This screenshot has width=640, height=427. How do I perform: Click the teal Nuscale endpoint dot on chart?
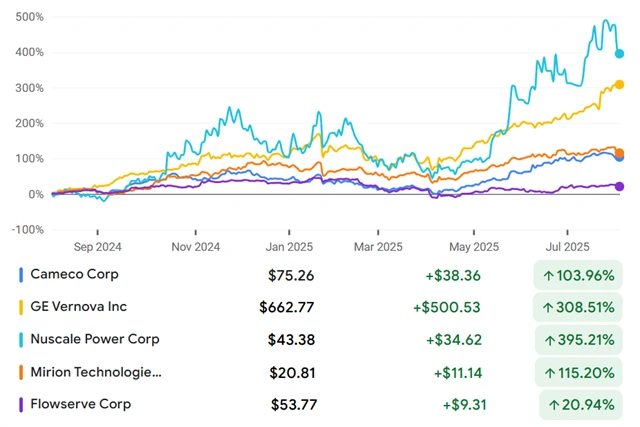click(x=620, y=53)
